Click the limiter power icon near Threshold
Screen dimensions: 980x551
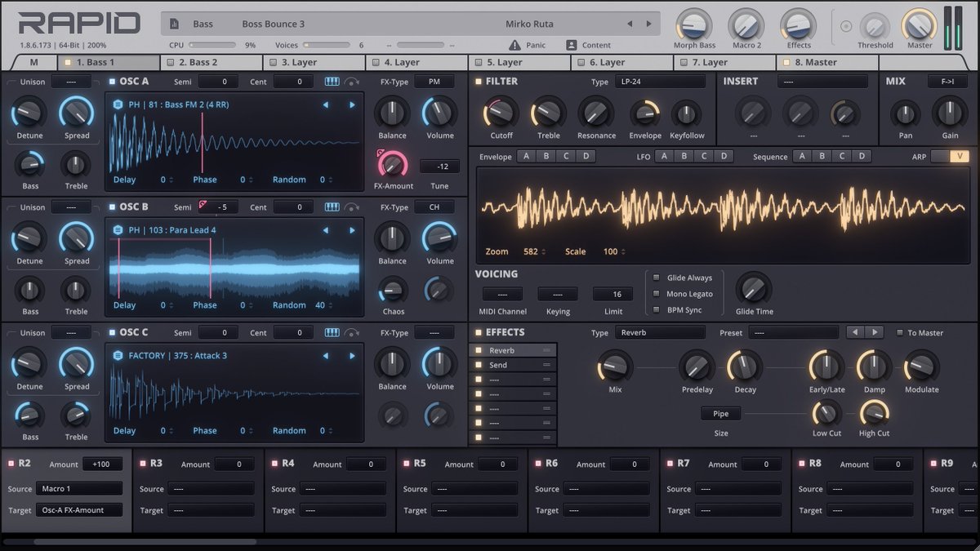pyautogui.click(x=846, y=26)
